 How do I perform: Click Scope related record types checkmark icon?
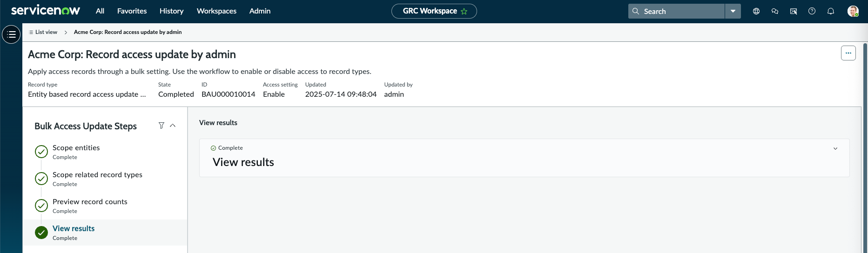click(x=41, y=179)
